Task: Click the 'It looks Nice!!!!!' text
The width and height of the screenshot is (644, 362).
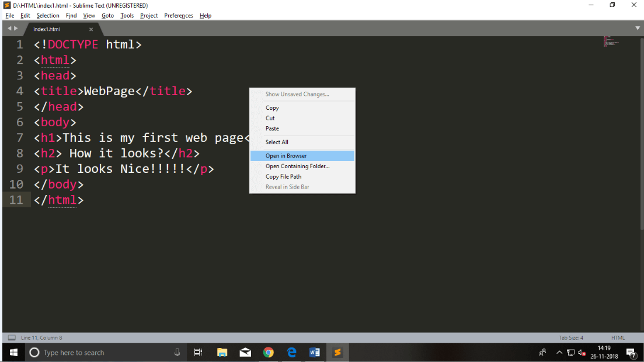Action: pos(120,169)
